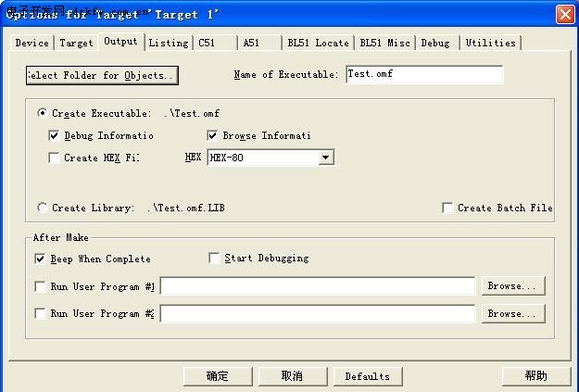Click Browse for Run User Program #1
579x392 pixels.
tap(511, 285)
